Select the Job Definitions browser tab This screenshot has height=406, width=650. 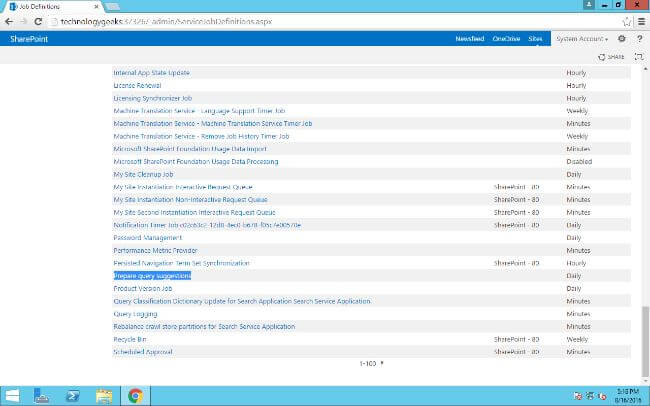pos(52,7)
